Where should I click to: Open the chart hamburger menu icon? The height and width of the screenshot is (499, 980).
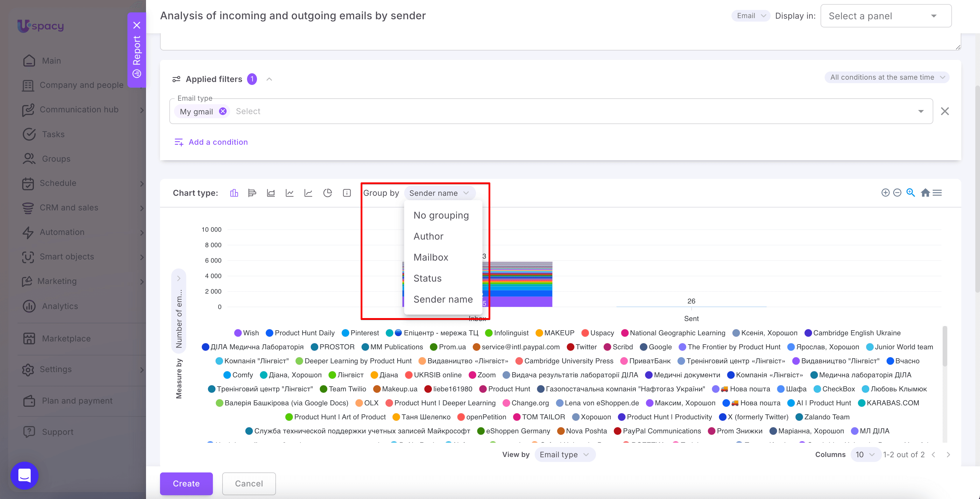pos(937,193)
